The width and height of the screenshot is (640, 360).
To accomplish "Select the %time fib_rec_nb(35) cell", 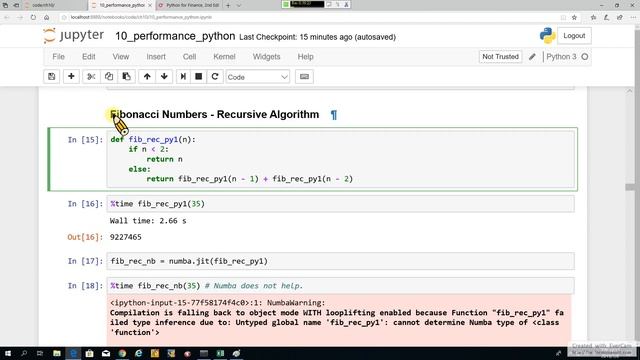I will 340,286.
